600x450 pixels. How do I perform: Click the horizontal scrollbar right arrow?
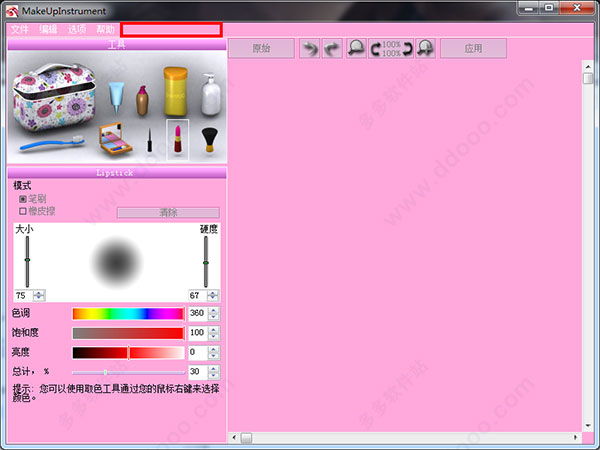coord(575,437)
